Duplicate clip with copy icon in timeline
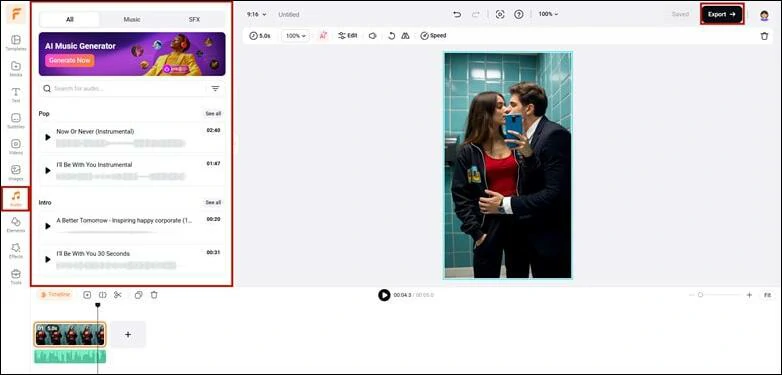782x375 pixels. point(139,295)
